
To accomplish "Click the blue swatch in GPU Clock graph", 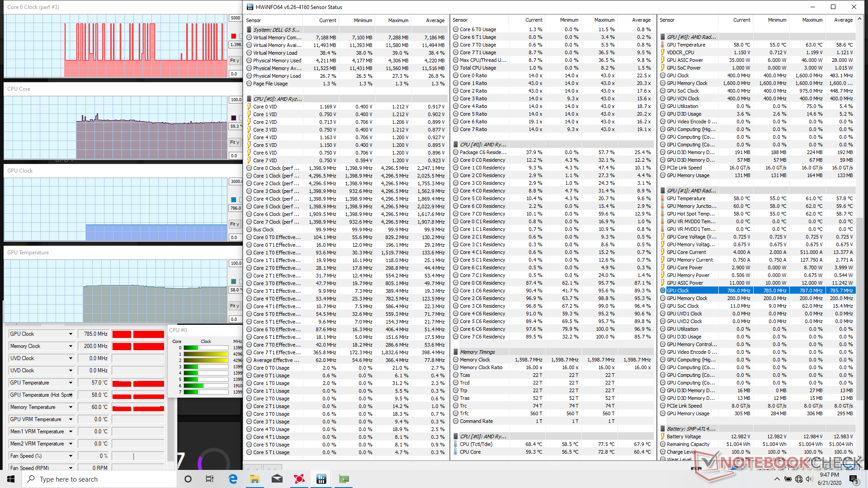I will point(233,200).
